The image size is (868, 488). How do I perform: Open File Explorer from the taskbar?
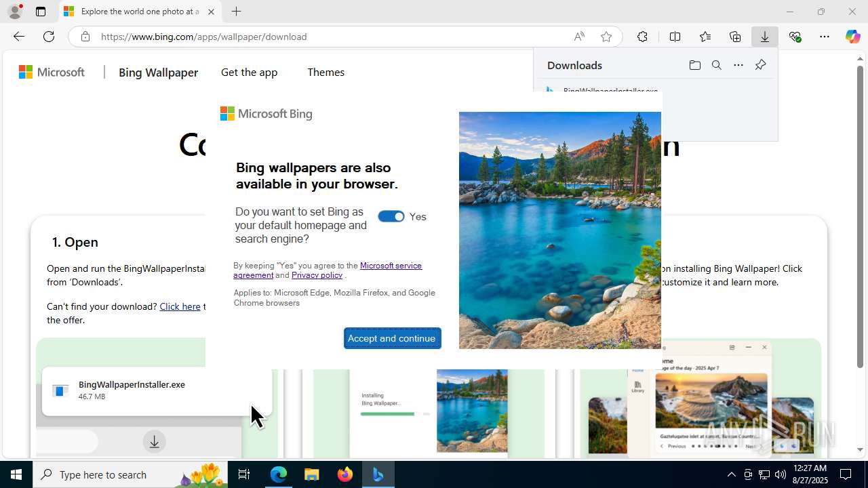coord(312,474)
